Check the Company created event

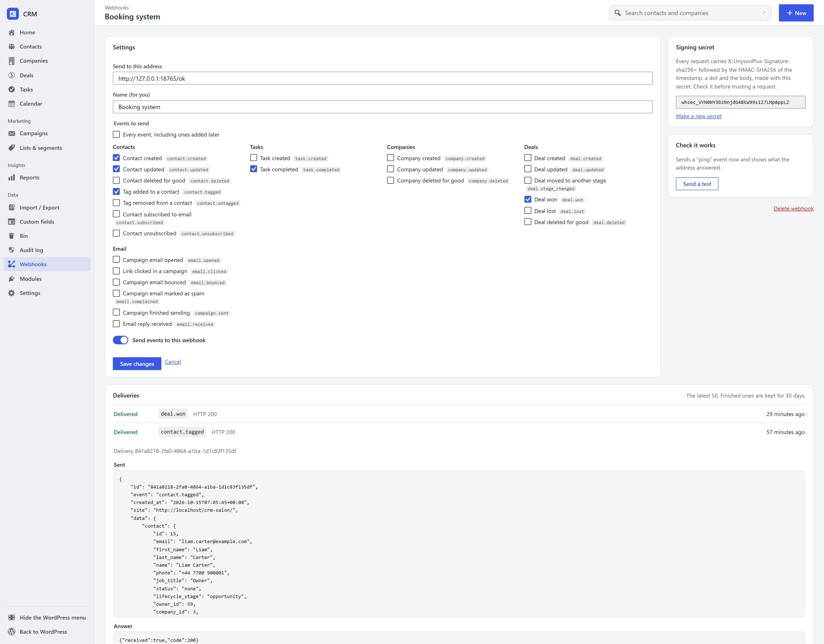tap(391, 158)
